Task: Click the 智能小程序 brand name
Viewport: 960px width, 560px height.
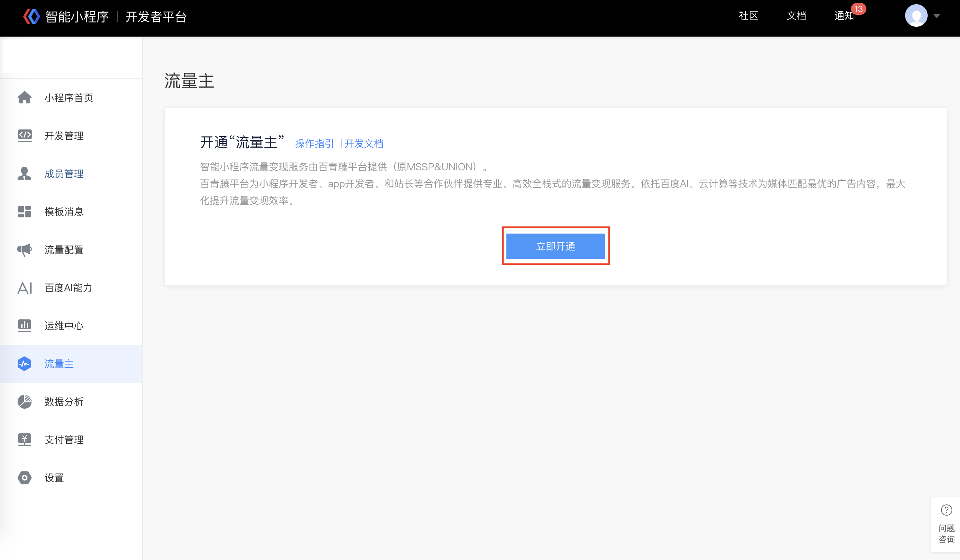Action: coord(77,17)
